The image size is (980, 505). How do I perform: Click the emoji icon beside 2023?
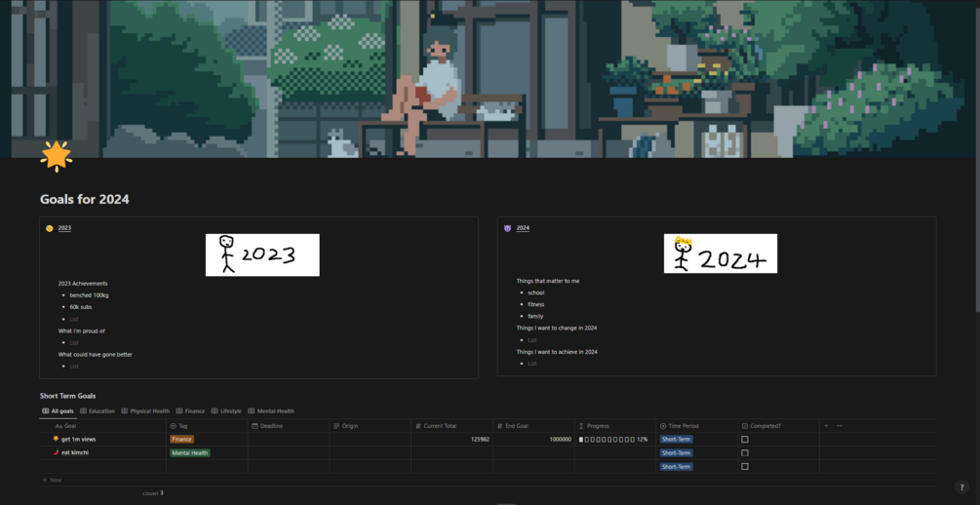[50, 229]
